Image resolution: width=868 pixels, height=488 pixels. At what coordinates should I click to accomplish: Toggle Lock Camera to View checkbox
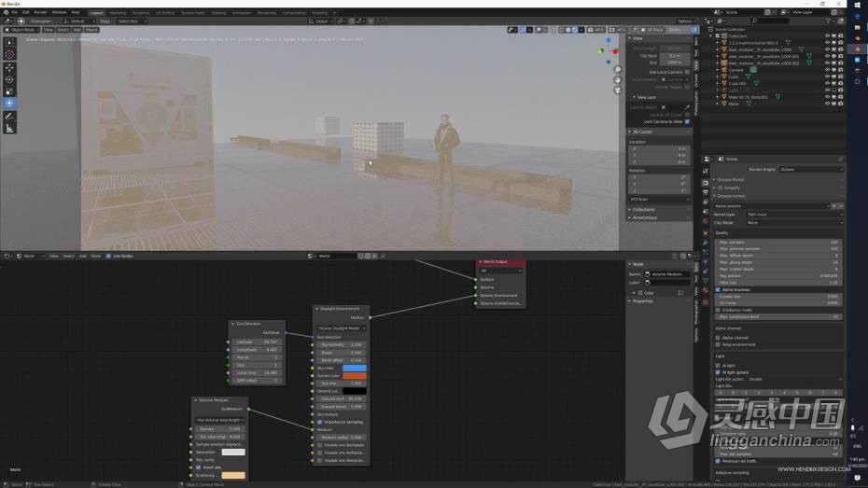(687, 121)
